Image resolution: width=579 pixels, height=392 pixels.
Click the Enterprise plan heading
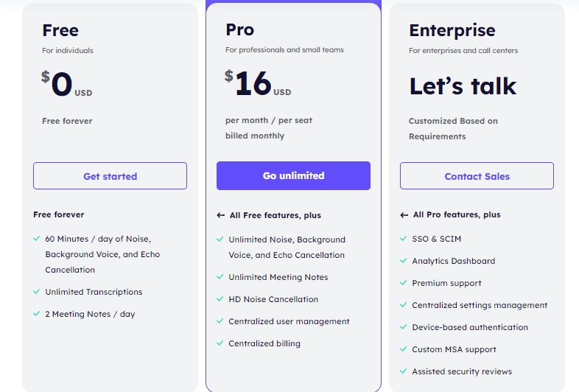(x=452, y=30)
